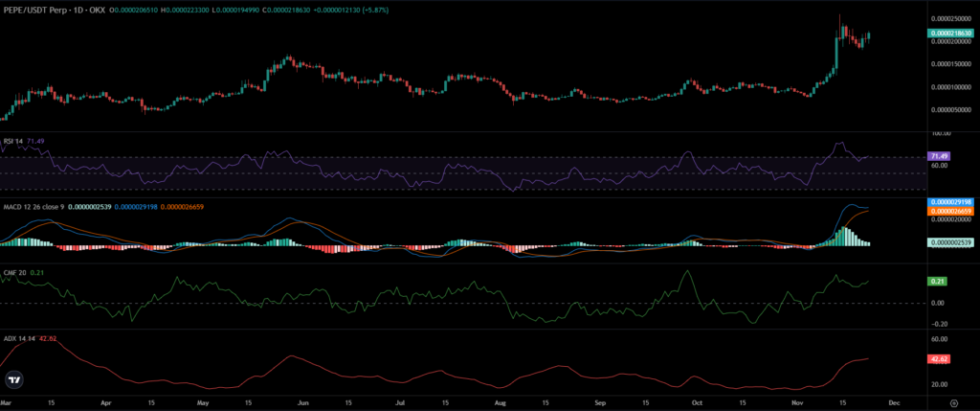Click price axis label 0.0000250000

click(x=950, y=19)
